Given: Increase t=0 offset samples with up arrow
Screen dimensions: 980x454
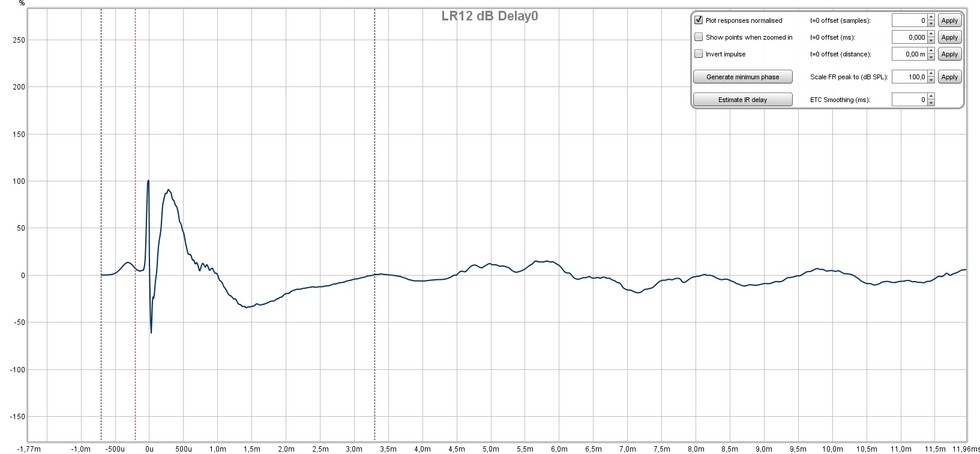Looking at the screenshot, I should [931, 17].
